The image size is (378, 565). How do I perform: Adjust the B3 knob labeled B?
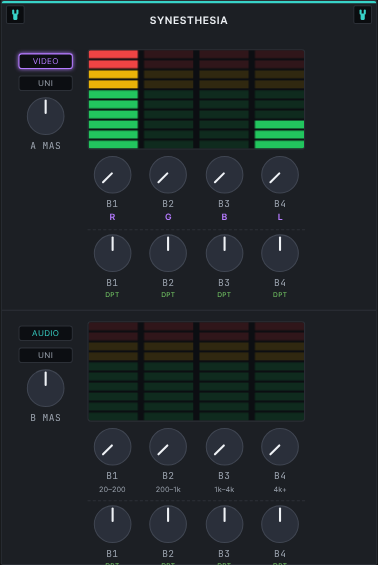pyautogui.click(x=224, y=175)
